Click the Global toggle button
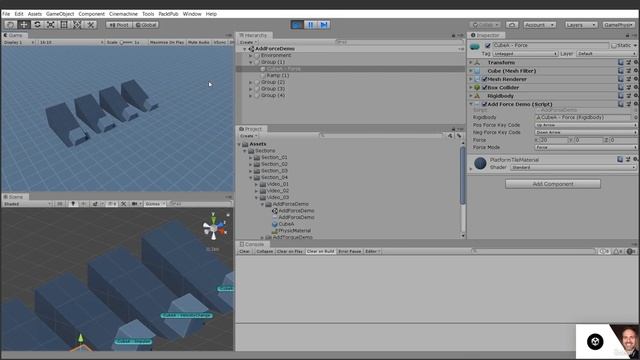Viewport: 640px width, 360px height. pos(146,25)
